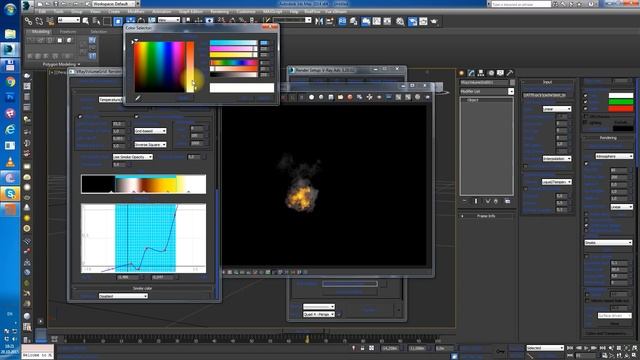640x360 pixels.
Task: Click the Hue slider in Color Selector
Action: tap(234, 62)
